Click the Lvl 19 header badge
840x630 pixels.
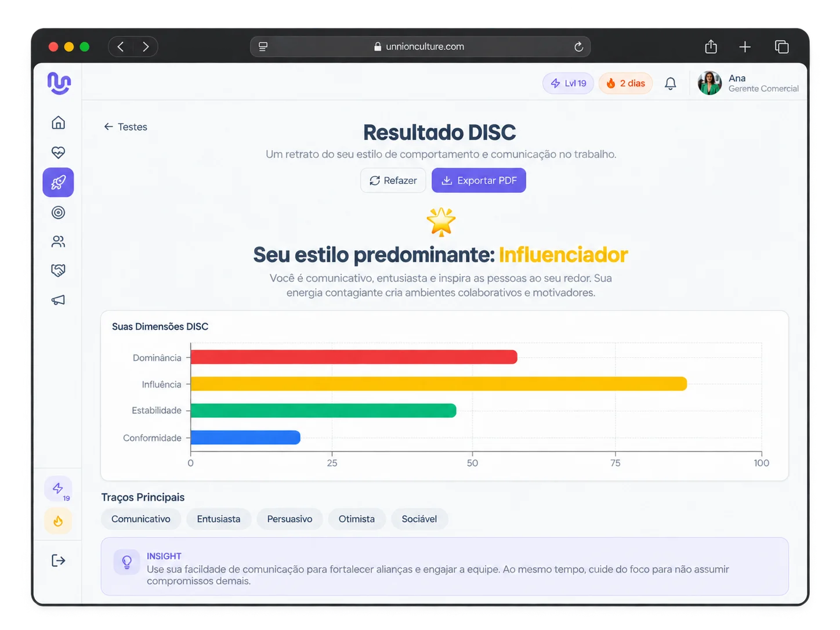[568, 83]
